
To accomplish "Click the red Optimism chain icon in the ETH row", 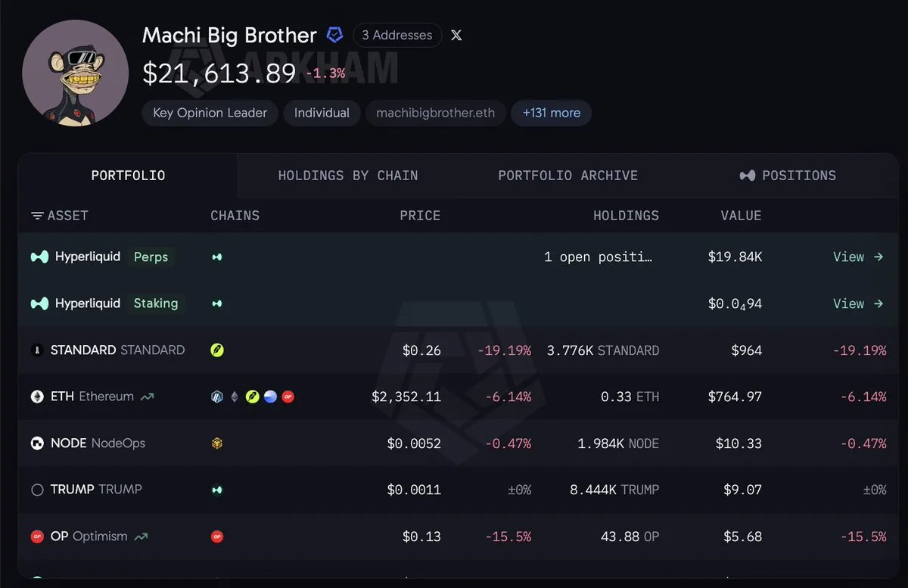I will click(288, 397).
